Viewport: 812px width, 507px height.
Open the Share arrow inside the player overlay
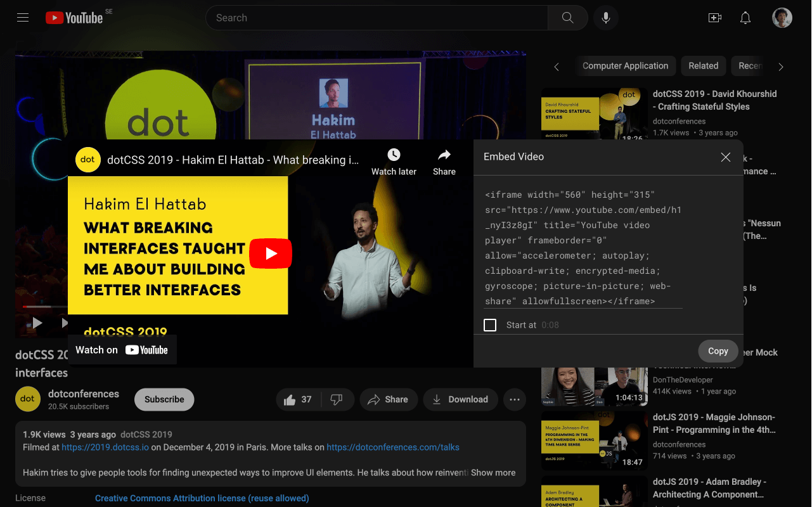[444, 155]
